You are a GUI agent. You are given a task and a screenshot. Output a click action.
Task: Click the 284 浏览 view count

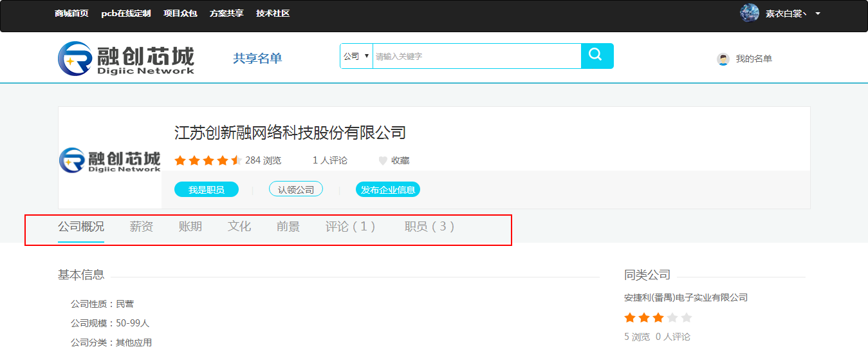(x=263, y=160)
